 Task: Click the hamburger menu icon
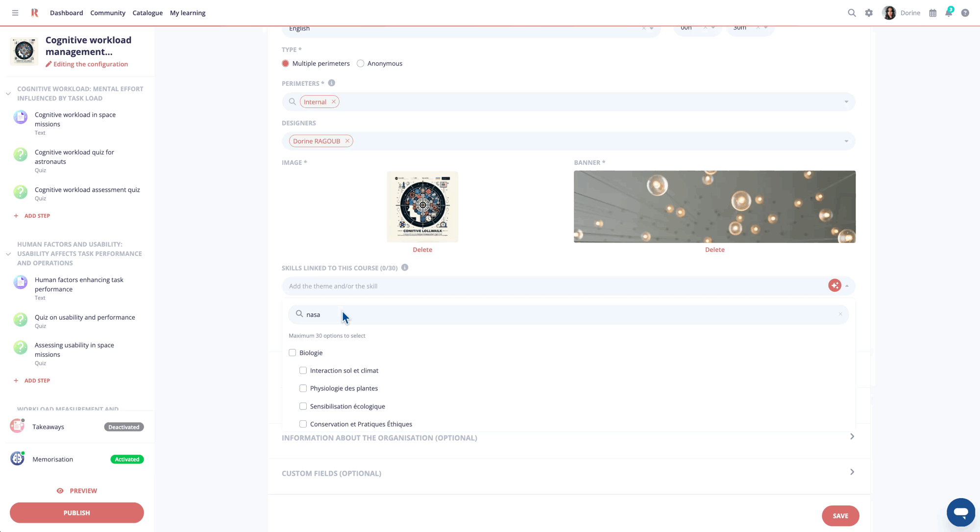click(15, 13)
